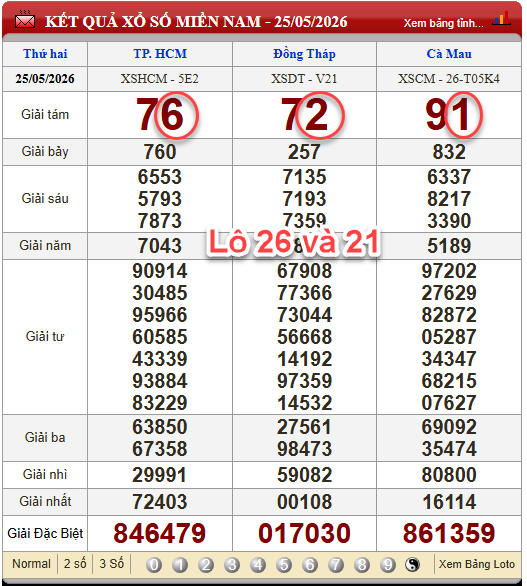Screen dimensions: 527x586
Task: Open Đồng Tháp province link
Action: [x=304, y=54]
